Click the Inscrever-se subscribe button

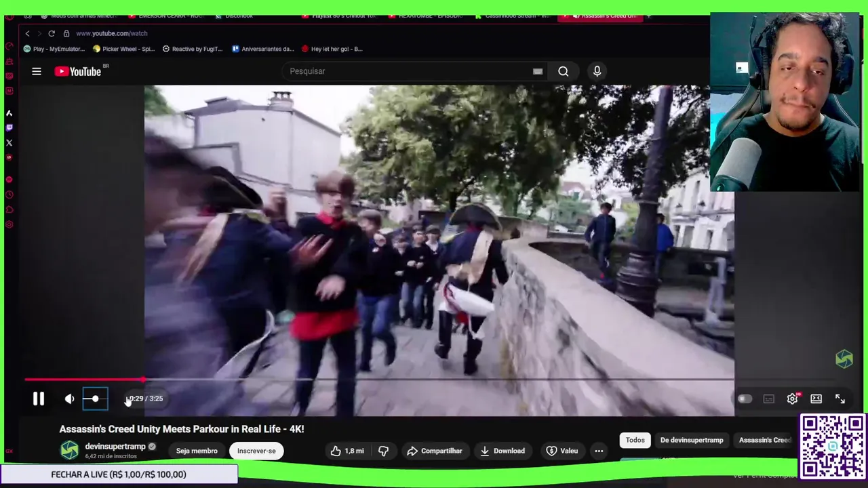tap(256, 451)
